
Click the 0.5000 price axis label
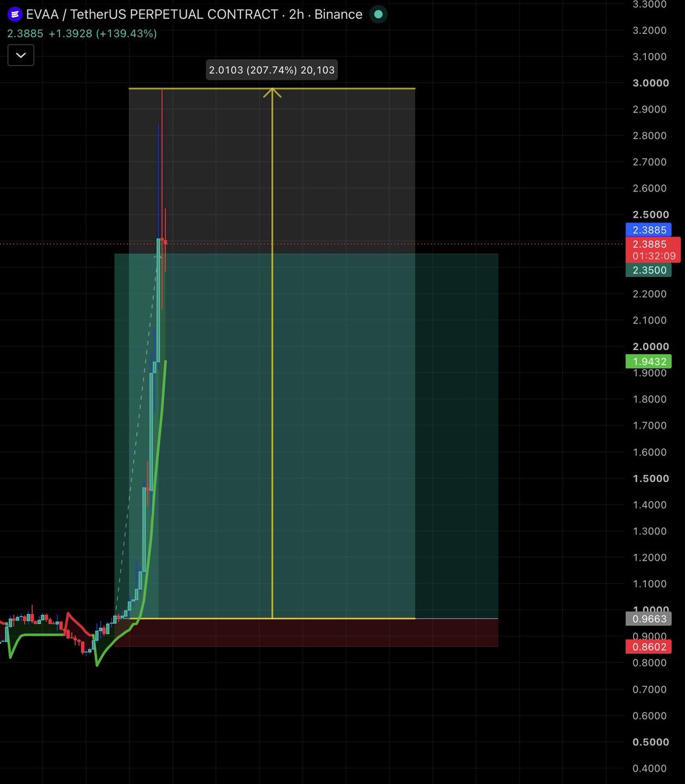coord(651,742)
